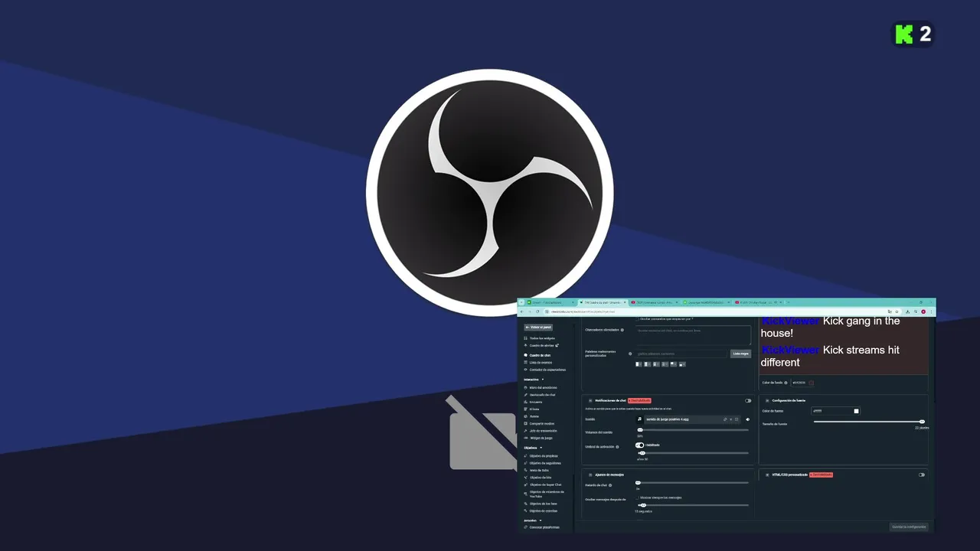Click the Objetivo de bits icon
This screenshot has height=551, width=980.
coord(525,478)
